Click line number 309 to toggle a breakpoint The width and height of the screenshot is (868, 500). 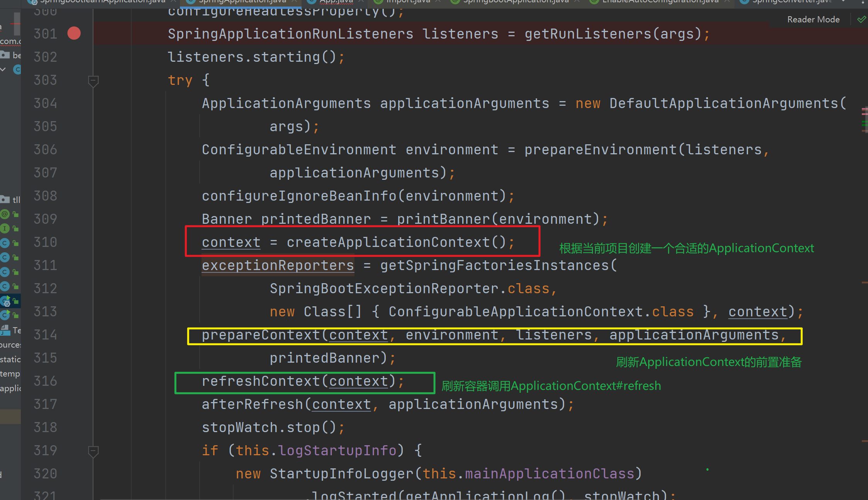46,219
